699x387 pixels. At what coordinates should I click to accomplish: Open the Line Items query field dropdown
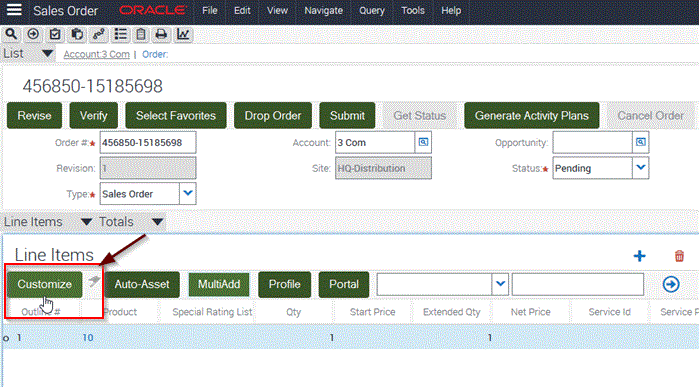tap(500, 284)
